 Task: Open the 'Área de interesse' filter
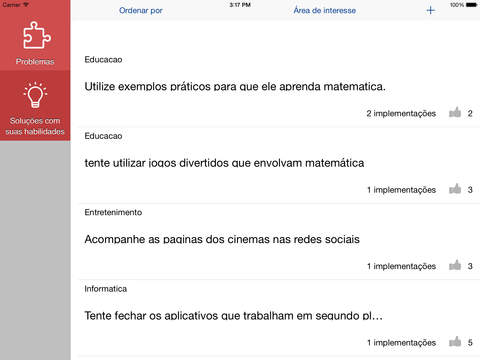[325, 11]
